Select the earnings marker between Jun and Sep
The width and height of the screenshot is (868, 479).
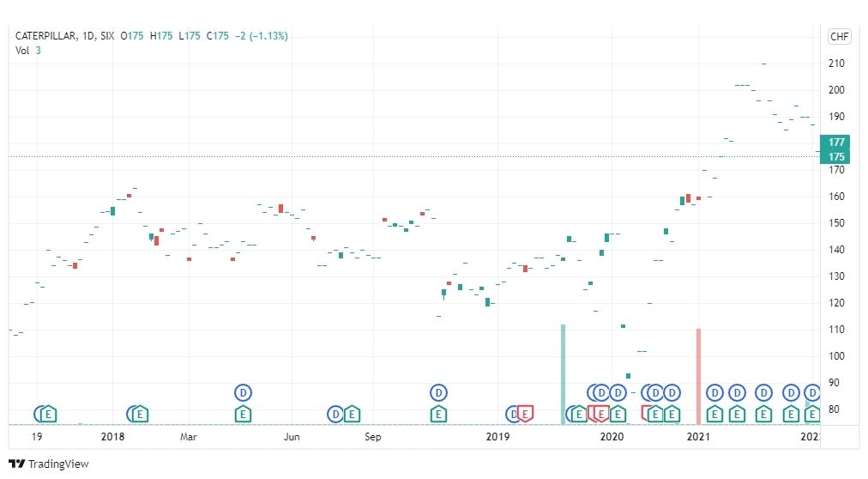pos(352,414)
